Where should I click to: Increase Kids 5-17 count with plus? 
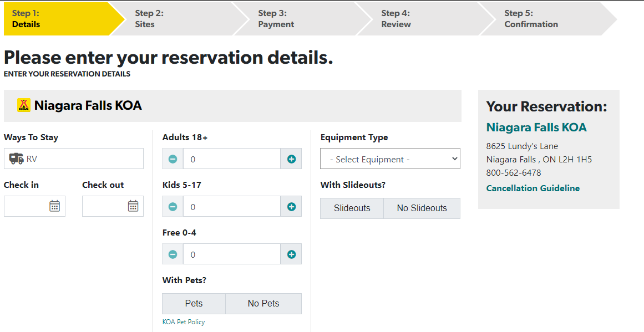[x=291, y=206]
